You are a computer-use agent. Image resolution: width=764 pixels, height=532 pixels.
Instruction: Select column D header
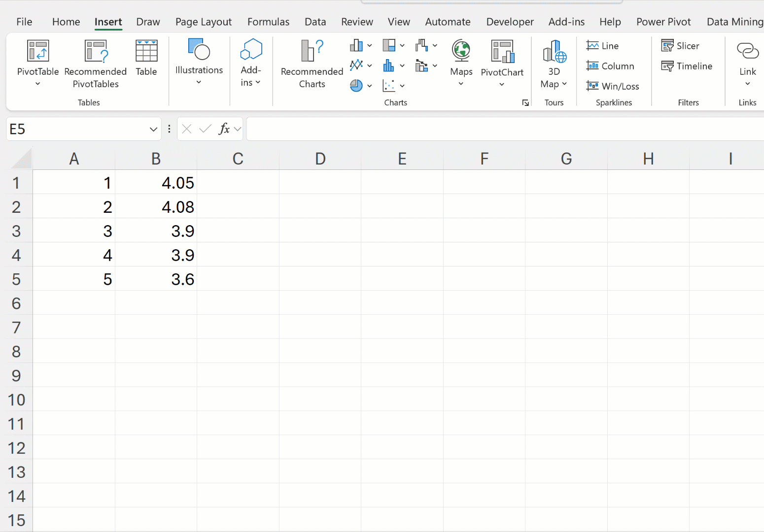[320, 159]
